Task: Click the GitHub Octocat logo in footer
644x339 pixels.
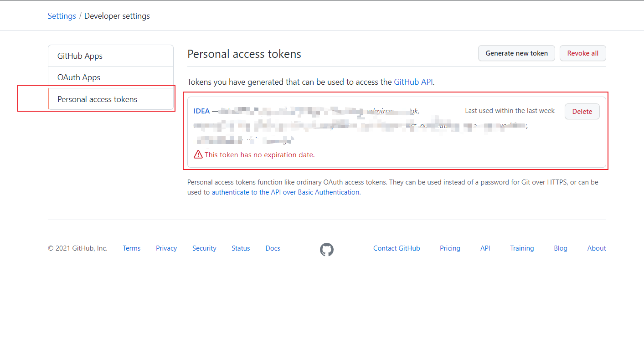Action: 327,249
